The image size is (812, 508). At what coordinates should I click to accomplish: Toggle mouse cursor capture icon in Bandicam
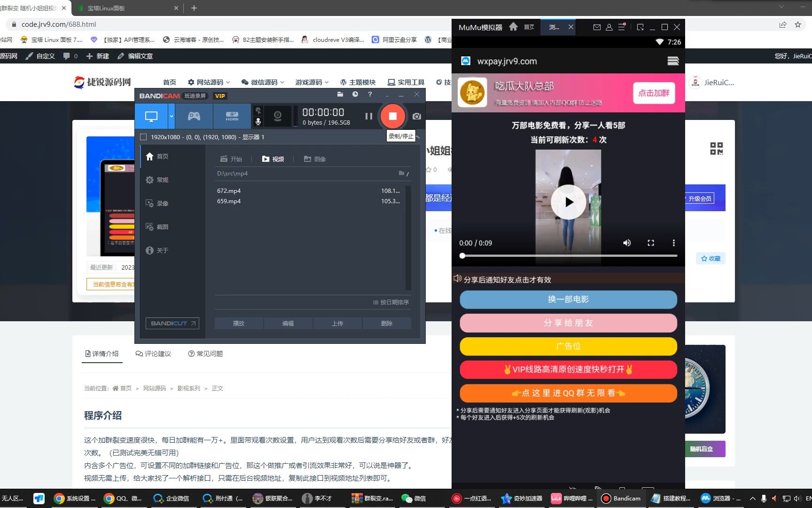[x=258, y=111]
